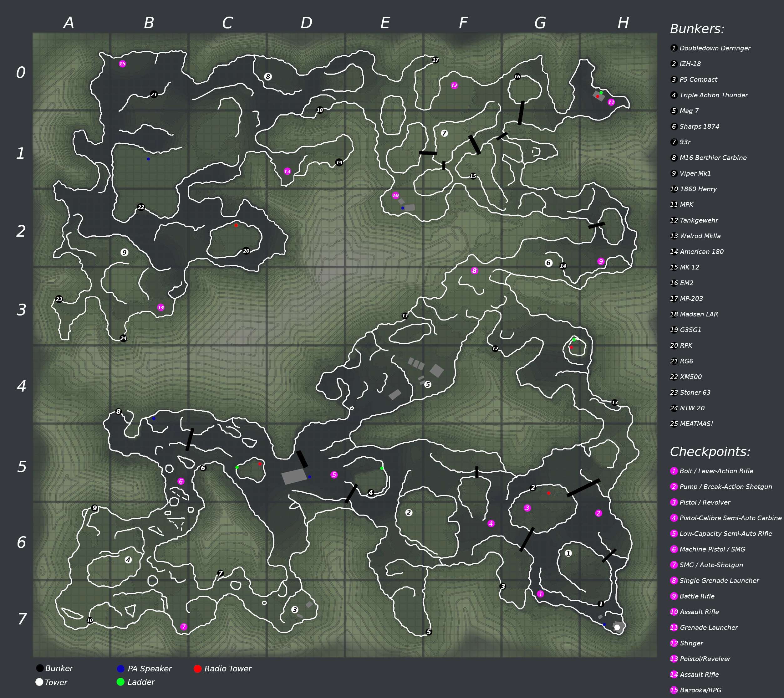Click column header letter H
The image size is (784, 698).
[623, 23]
